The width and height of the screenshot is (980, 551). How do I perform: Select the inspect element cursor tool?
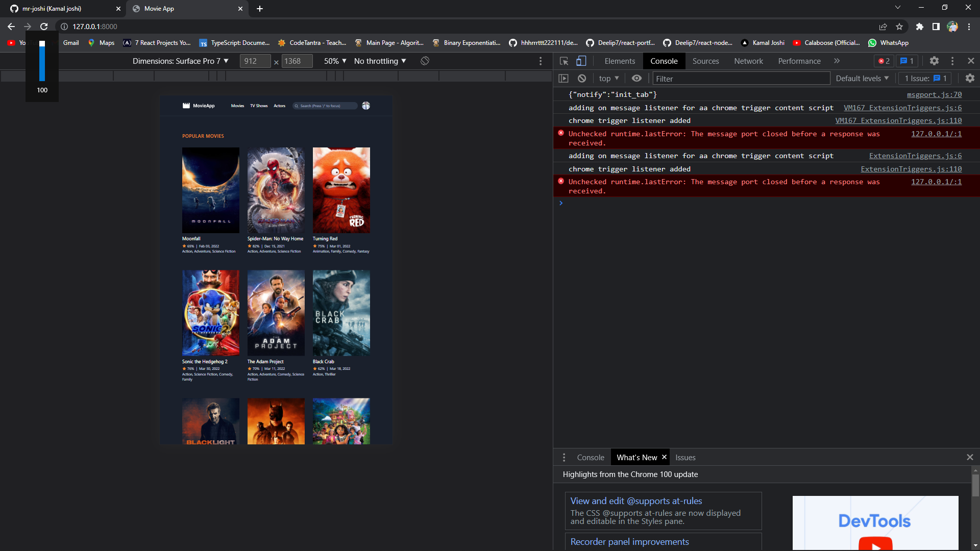coord(563,61)
